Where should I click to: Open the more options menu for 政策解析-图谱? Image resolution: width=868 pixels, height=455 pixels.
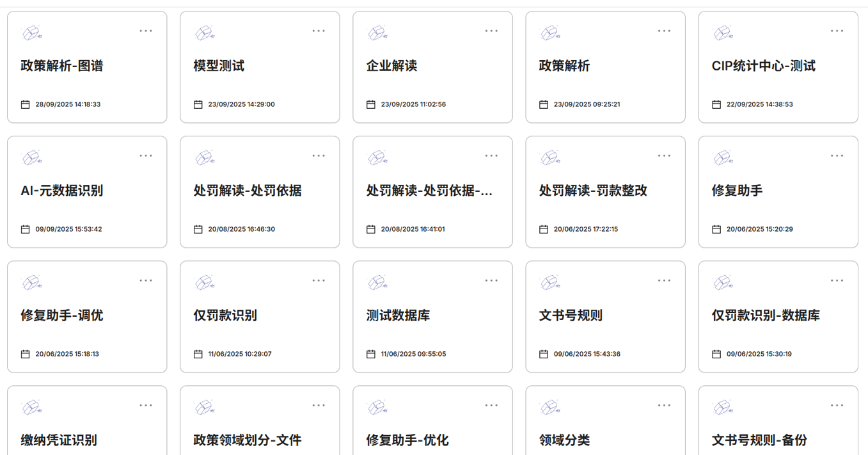tap(146, 31)
